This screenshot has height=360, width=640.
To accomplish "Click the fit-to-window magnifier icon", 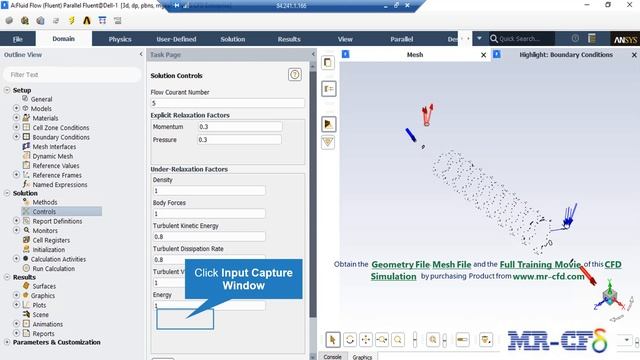I will point(433,340).
